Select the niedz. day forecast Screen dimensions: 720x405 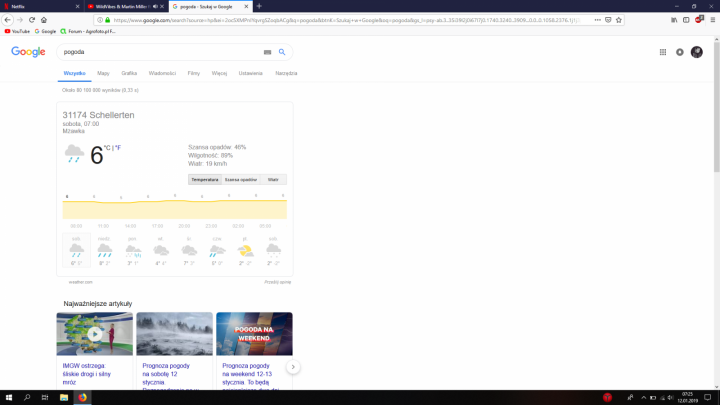pyautogui.click(x=104, y=250)
